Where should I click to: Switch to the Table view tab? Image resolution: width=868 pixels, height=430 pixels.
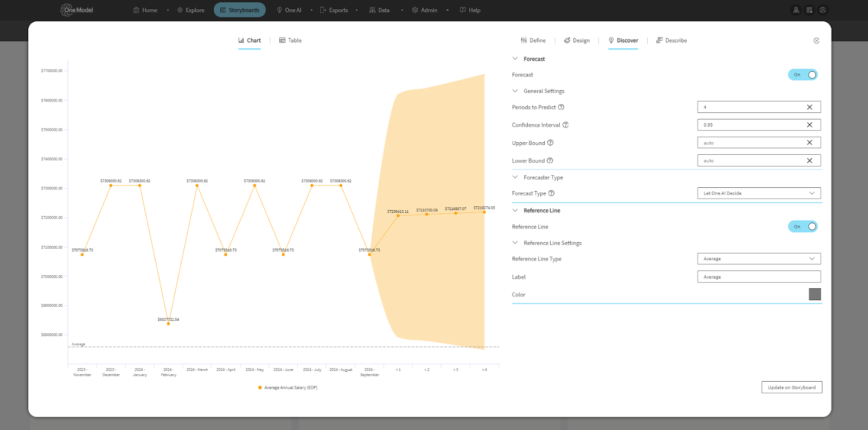(290, 41)
